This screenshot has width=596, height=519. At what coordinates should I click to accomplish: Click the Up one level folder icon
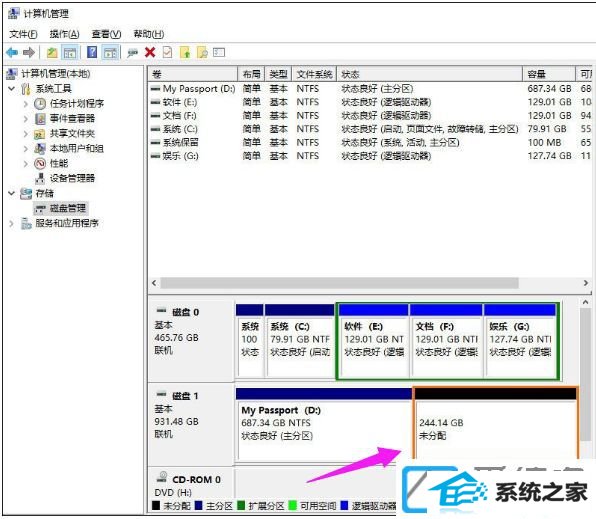pyautogui.click(x=52, y=52)
